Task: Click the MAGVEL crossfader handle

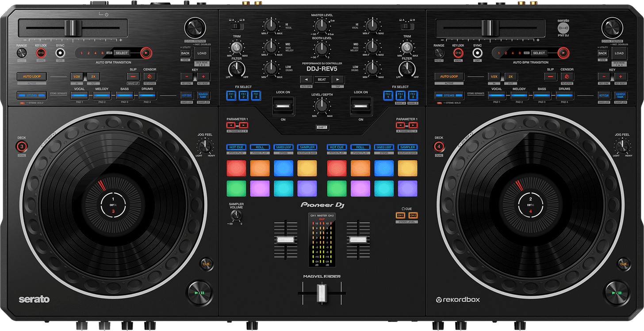Action: [322, 293]
